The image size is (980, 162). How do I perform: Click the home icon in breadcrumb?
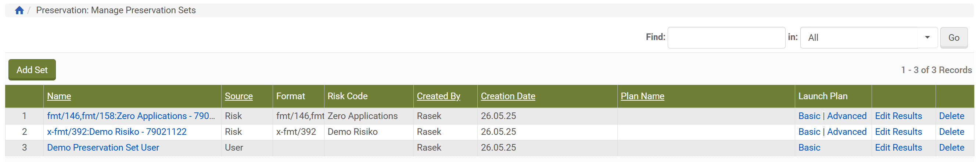[19, 10]
